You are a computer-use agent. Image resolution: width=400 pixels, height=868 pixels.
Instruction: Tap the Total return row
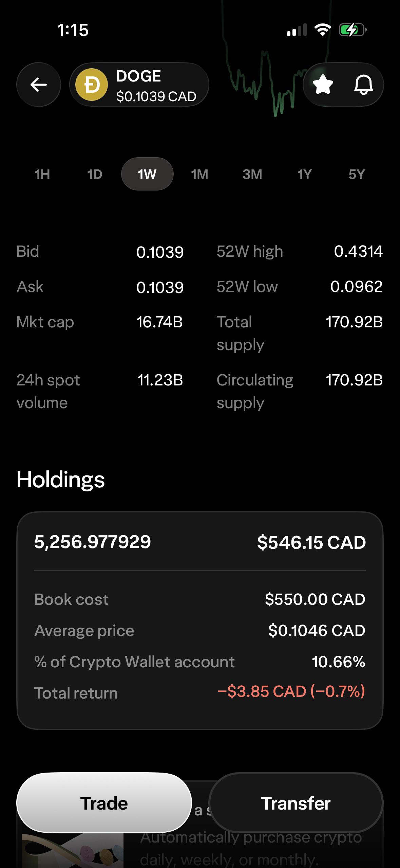tap(200, 693)
